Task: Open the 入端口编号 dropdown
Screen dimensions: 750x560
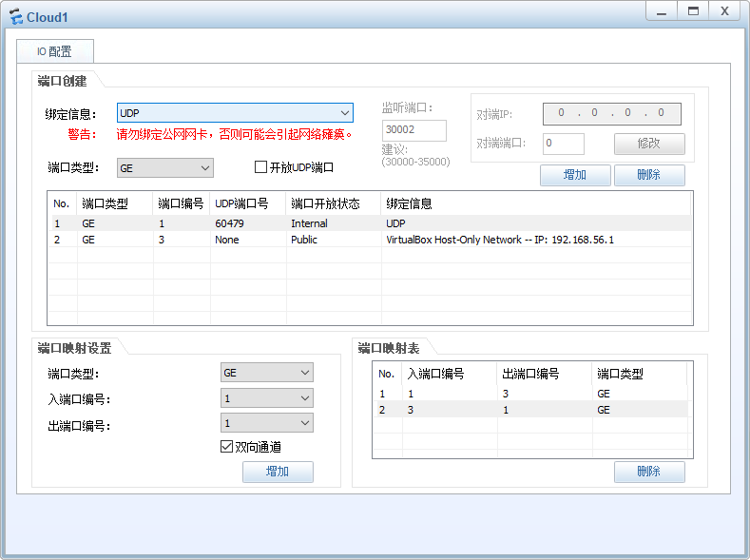Action: [266, 398]
